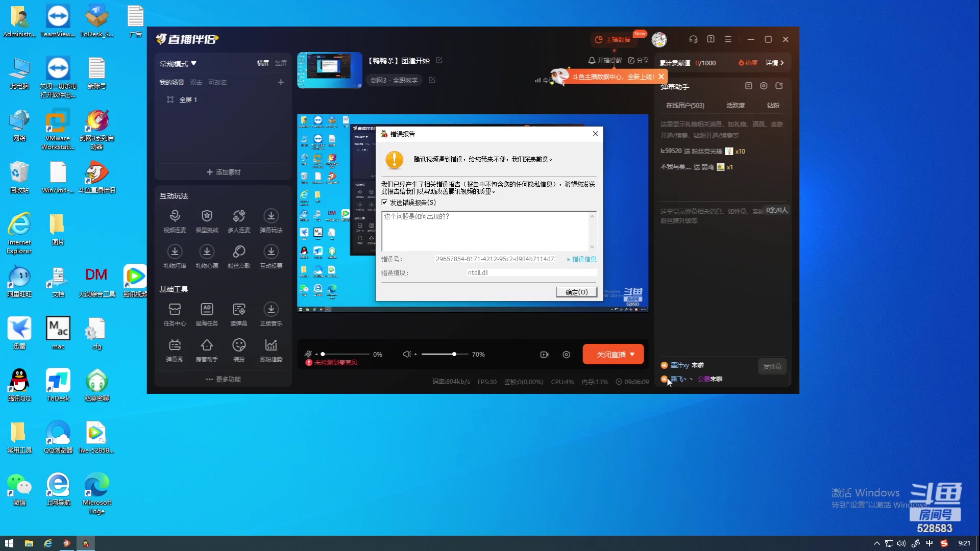This screenshot has width=980, height=551.
Task: Open the 房管助手 room manager assistant
Action: coord(207,345)
